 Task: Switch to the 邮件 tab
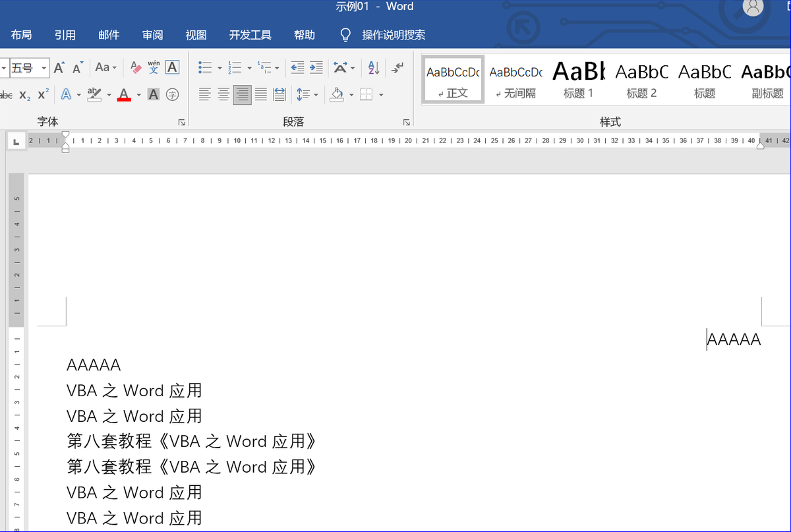pos(109,35)
